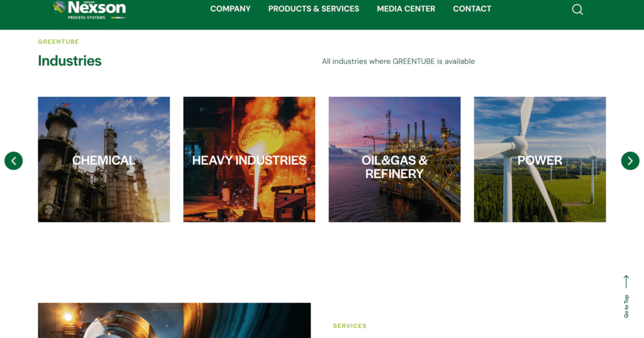Open the COMPANY menu
644x338 pixels.
click(x=230, y=9)
